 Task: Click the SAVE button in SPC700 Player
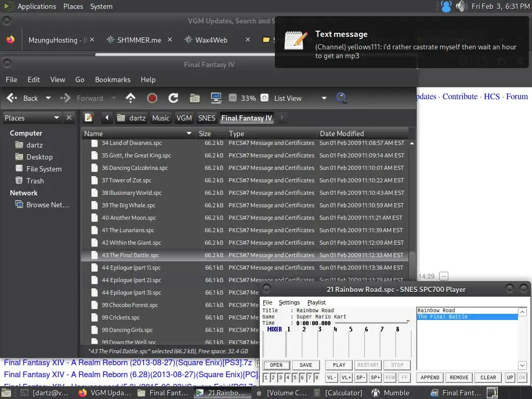coord(305,365)
